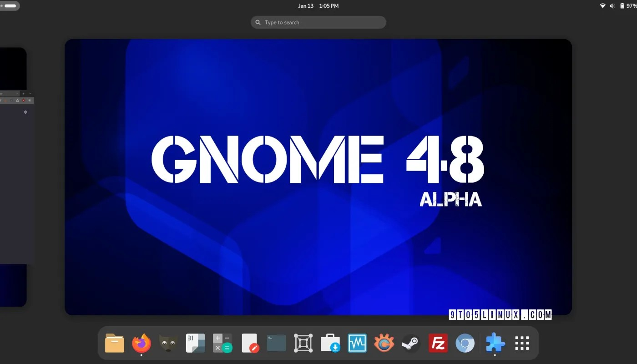
Task: Click the Type to search field
Action: pyautogui.click(x=318, y=22)
